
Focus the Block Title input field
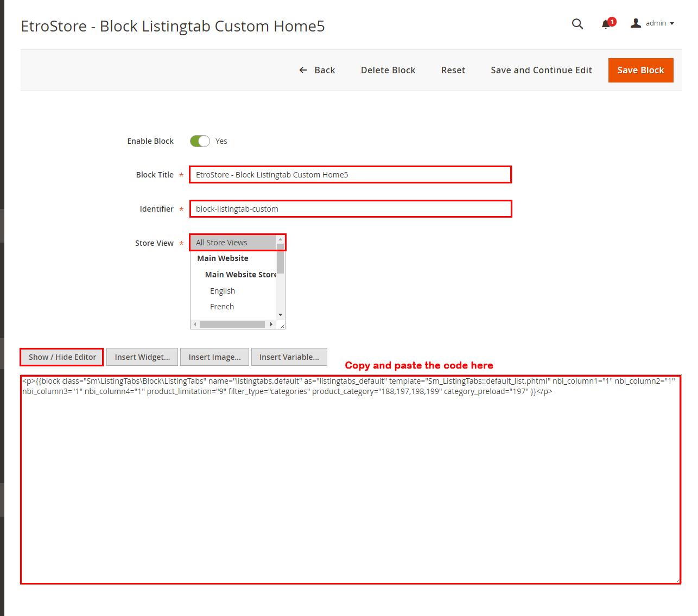pyautogui.click(x=350, y=175)
